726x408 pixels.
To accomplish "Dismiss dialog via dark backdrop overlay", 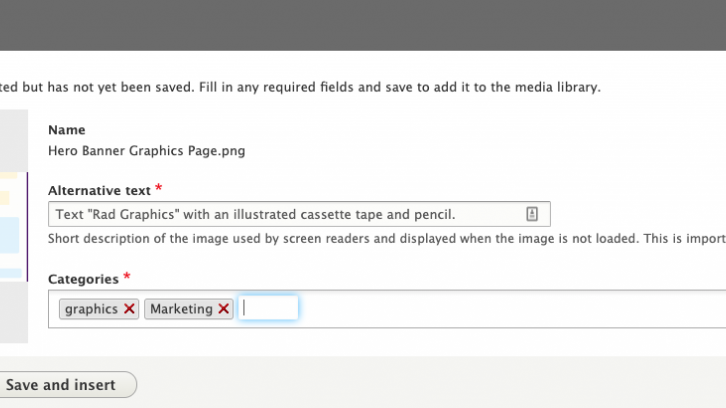I will click(x=363, y=25).
